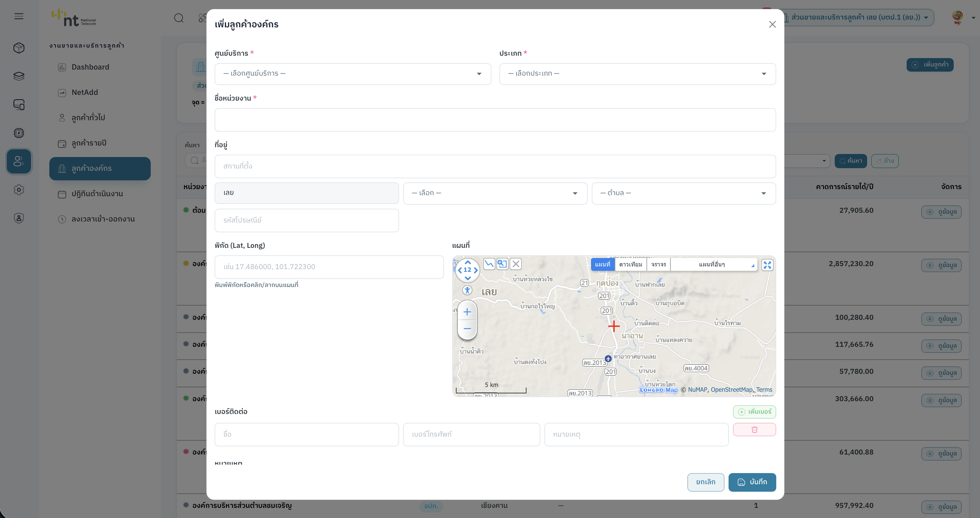Open the type (ประเภท) dropdown
Image resolution: width=980 pixels, height=518 pixels.
(637, 74)
